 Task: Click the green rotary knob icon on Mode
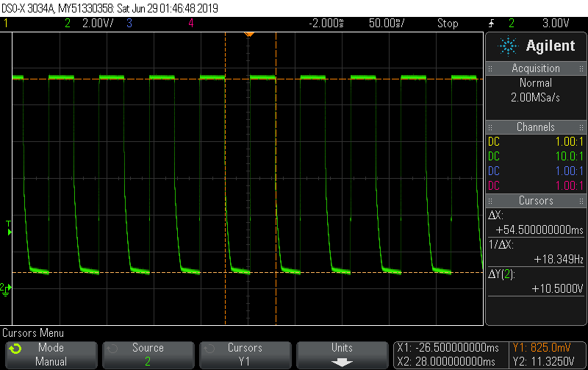(x=15, y=349)
